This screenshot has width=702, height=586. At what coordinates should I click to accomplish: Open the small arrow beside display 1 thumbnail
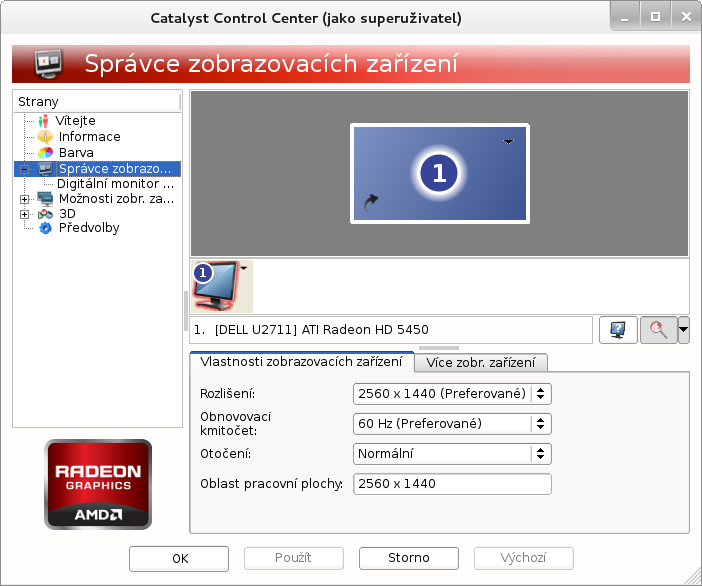(x=244, y=268)
